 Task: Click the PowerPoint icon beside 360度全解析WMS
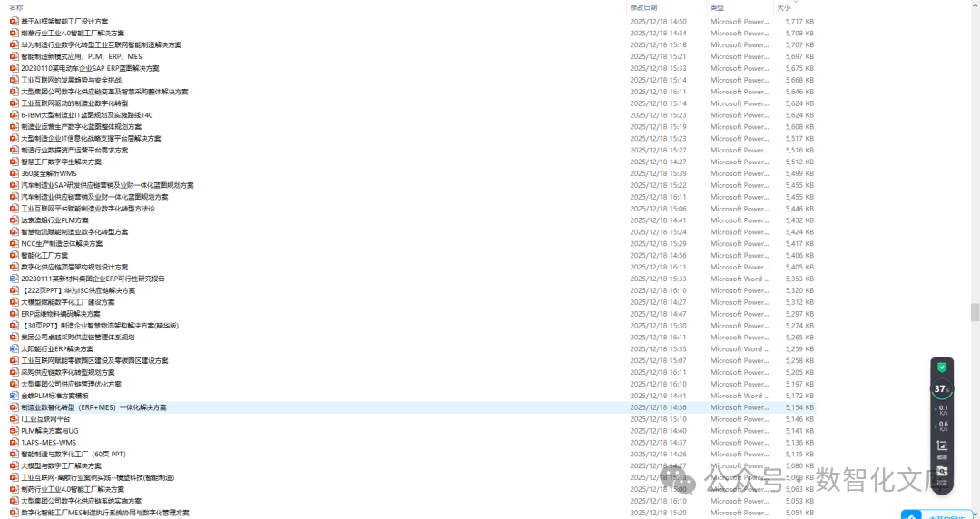(x=15, y=173)
